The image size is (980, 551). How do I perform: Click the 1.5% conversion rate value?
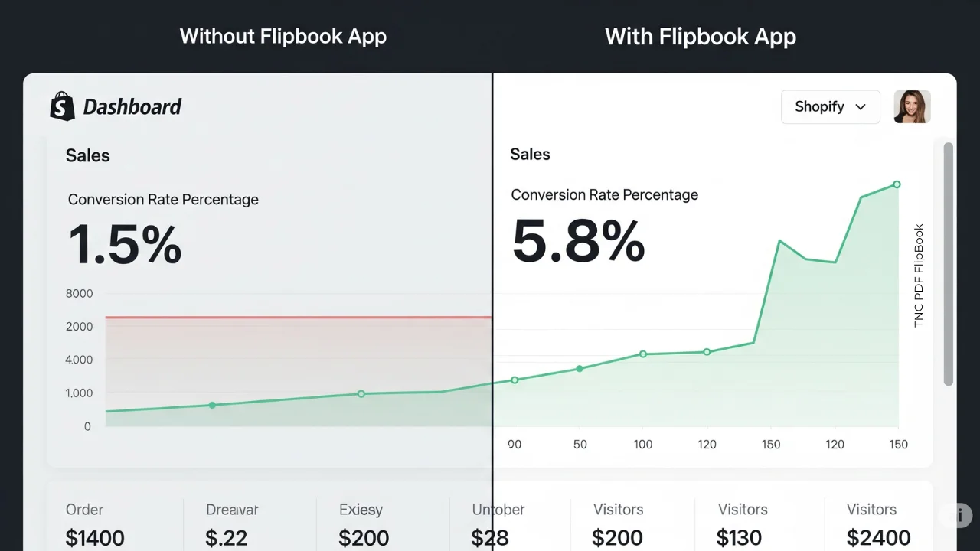click(125, 245)
